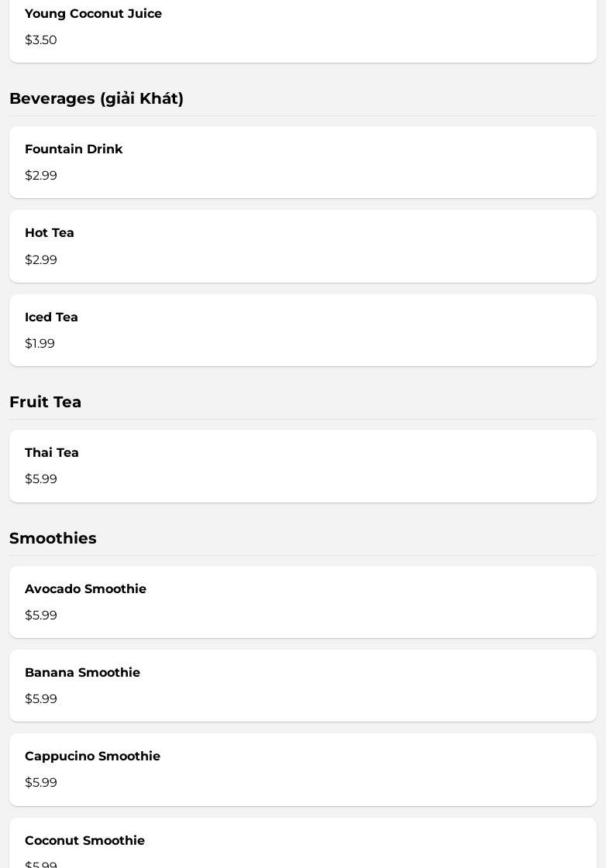Click the Avocado Smoothie $5.99 price
This screenshot has width=606, height=868.
pos(41,615)
